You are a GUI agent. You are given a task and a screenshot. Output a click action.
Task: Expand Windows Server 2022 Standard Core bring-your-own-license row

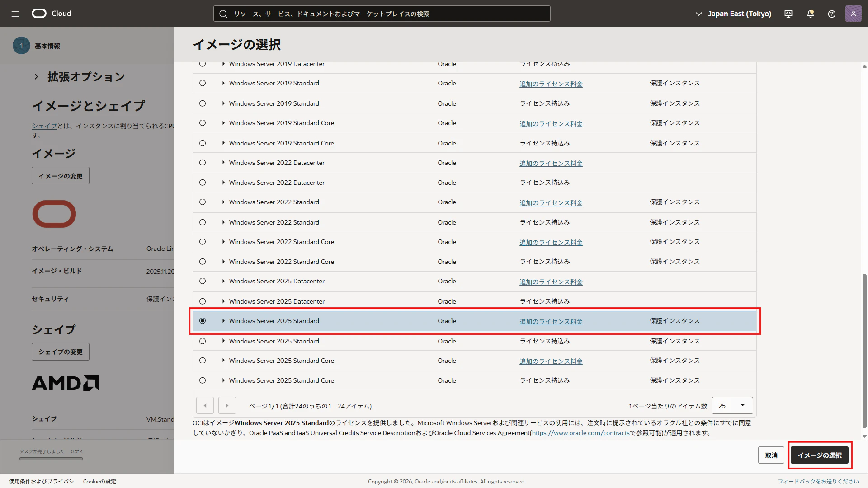223,262
